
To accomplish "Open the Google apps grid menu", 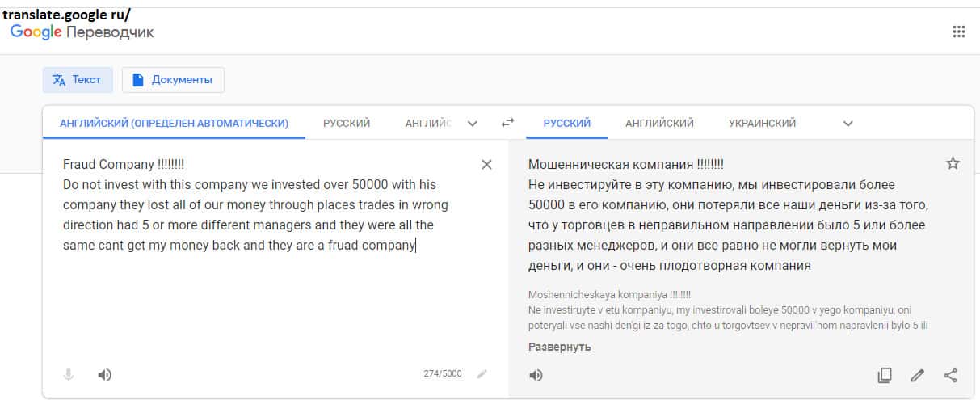I will click(x=959, y=32).
